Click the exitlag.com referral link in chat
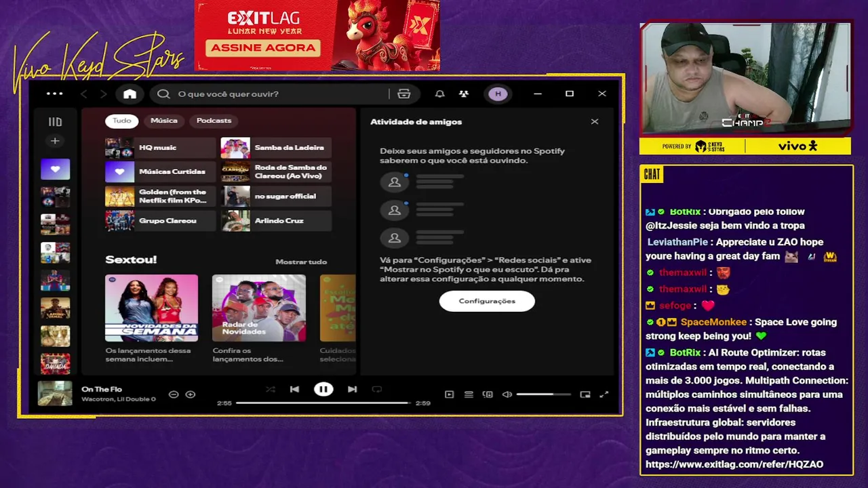 pos(734,464)
